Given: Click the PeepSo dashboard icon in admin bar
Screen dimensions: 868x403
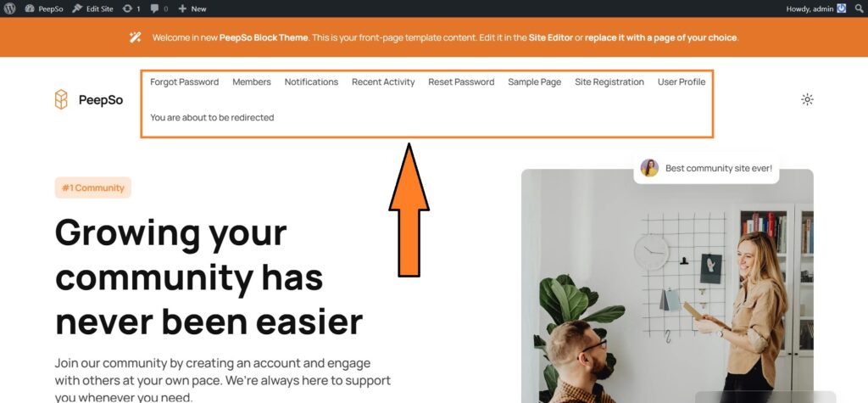Looking at the screenshot, I should [30, 8].
